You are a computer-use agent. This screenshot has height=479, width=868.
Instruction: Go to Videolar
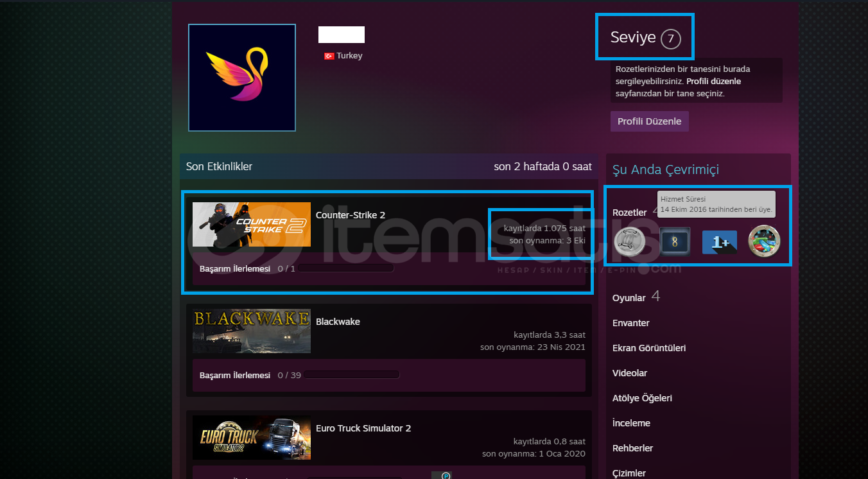click(x=630, y=373)
